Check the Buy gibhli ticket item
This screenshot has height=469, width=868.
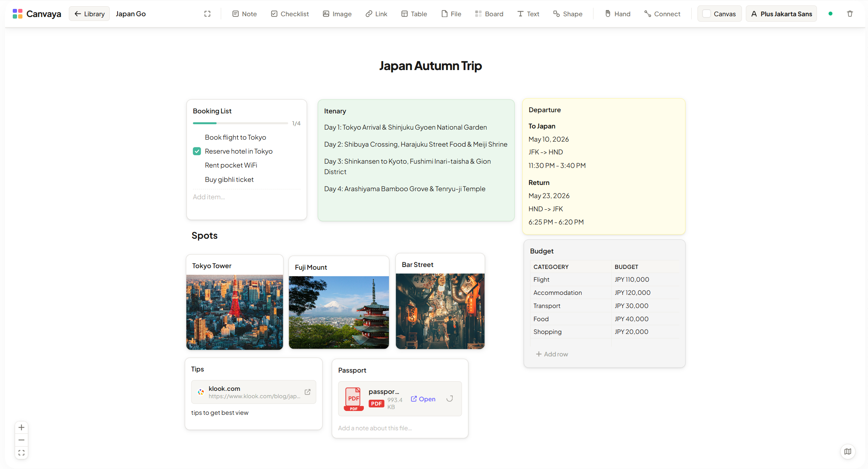pyautogui.click(x=197, y=180)
